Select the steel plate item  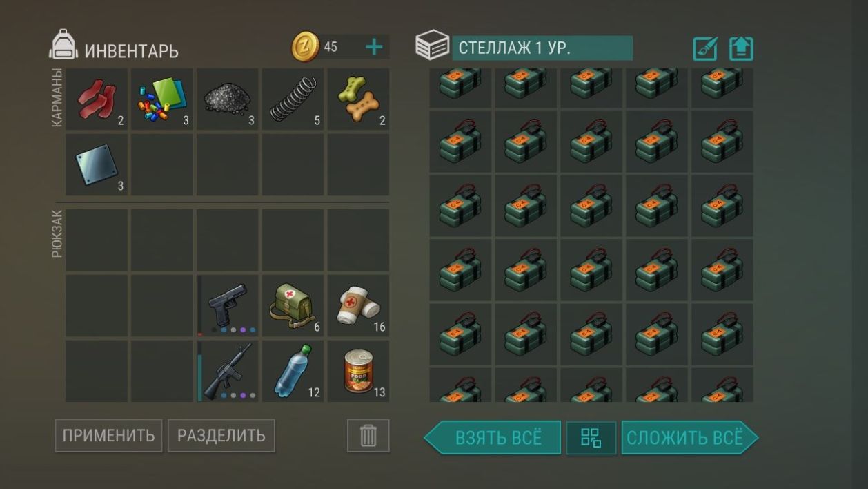tap(97, 164)
